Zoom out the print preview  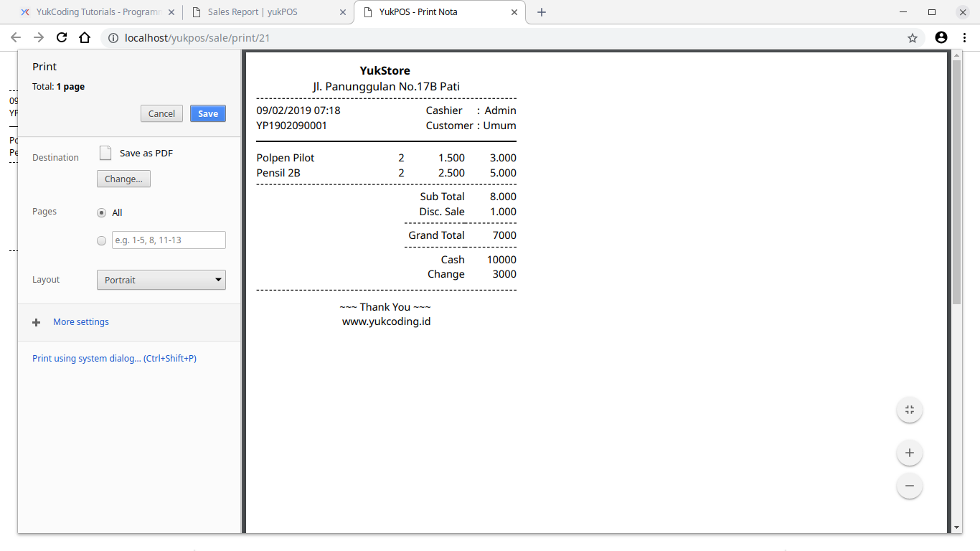pos(910,486)
